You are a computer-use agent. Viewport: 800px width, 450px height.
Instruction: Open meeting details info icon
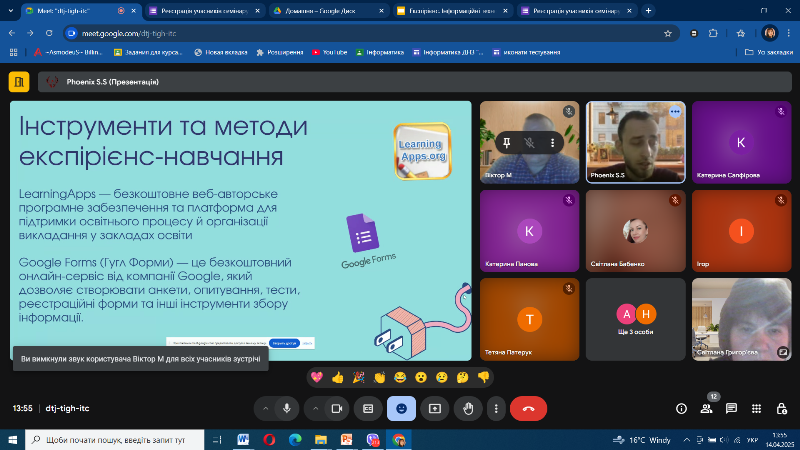[x=681, y=409]
